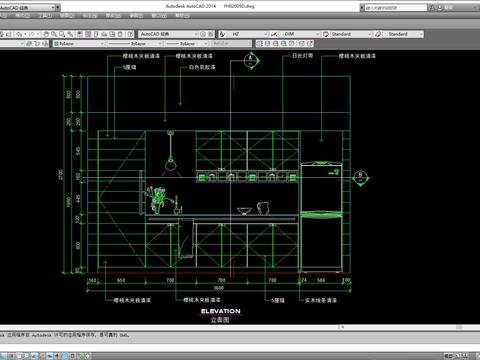Click the text style icon beside HZ
Viewport: 480px width, 360px height.
click(222, 34)
